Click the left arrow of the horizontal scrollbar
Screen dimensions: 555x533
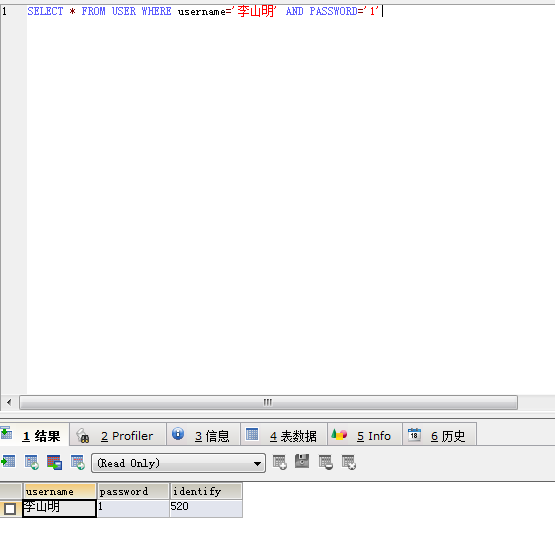9,402
